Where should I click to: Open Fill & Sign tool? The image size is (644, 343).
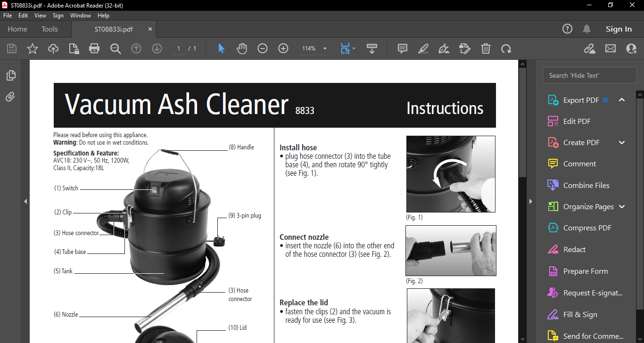tap(580, 315)
